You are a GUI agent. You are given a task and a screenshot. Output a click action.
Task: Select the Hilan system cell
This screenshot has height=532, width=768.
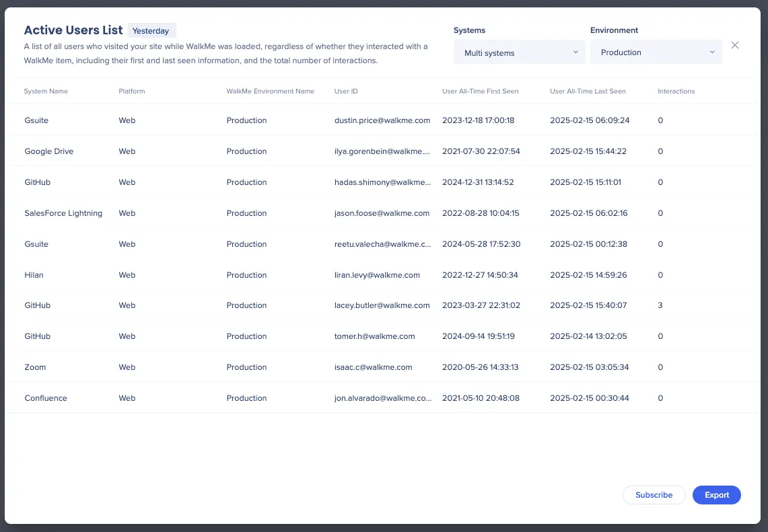34,275
